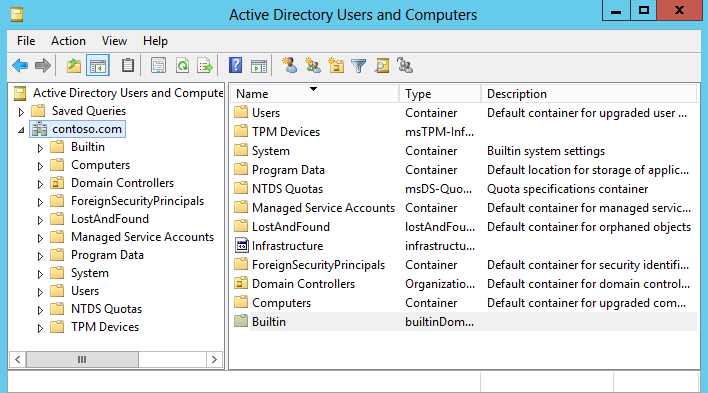Screen dimensions: 708x393
Task: Expand Computers node in console tree
Action: coord(40,166)
